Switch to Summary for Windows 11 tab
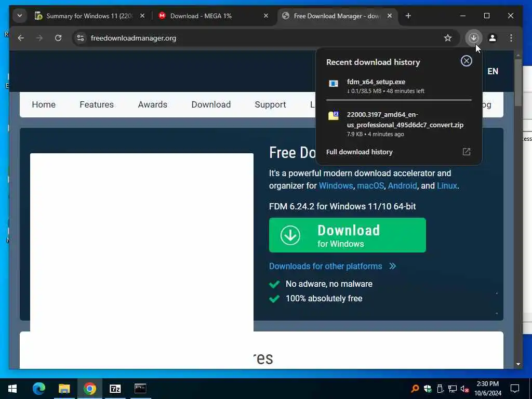This screenshot has height=399, width=532. [90, 16]
